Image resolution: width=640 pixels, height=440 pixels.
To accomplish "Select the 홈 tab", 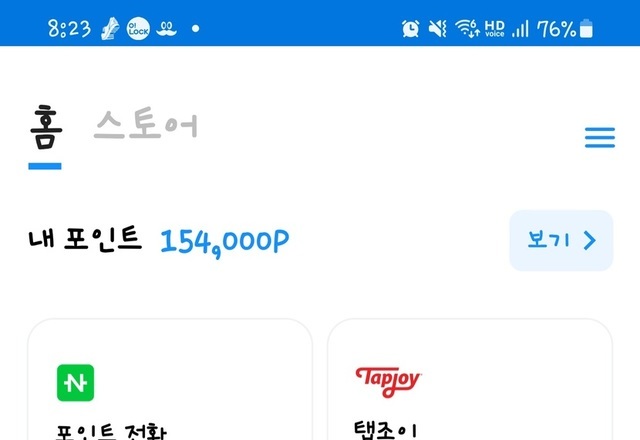I will (x=46, y=127).
